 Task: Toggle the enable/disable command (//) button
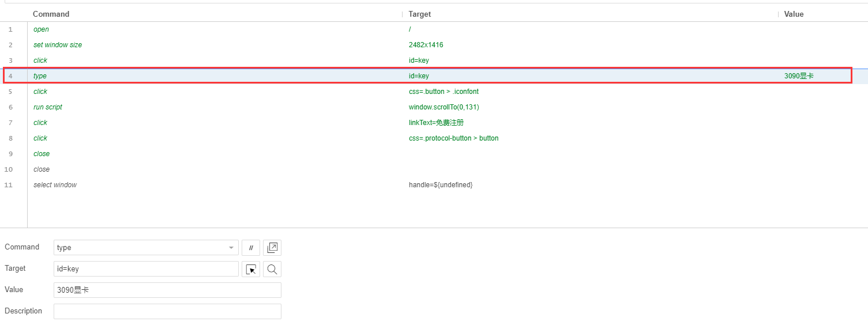click(251, 248)
